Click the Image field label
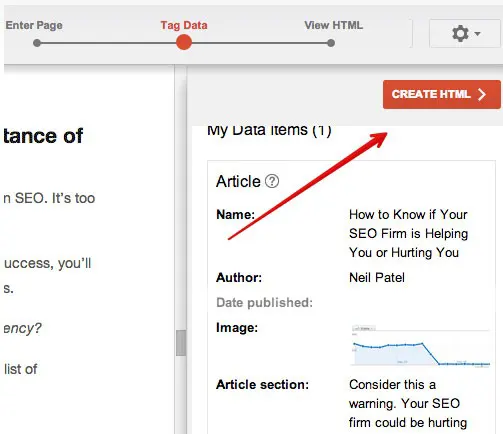Screen dimensions: 503x434 click(237, 328)
